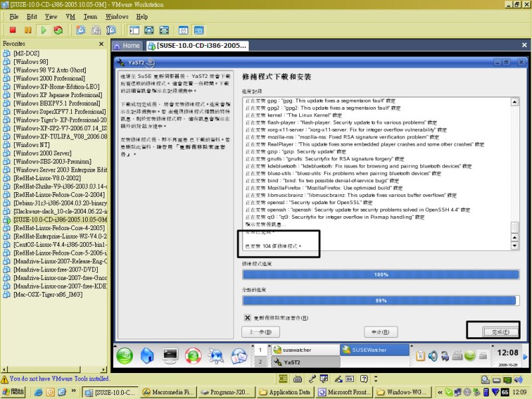Click the log scrollbar bottom down arrow
This screenshot has height=399, width=532.
[515, 245]
